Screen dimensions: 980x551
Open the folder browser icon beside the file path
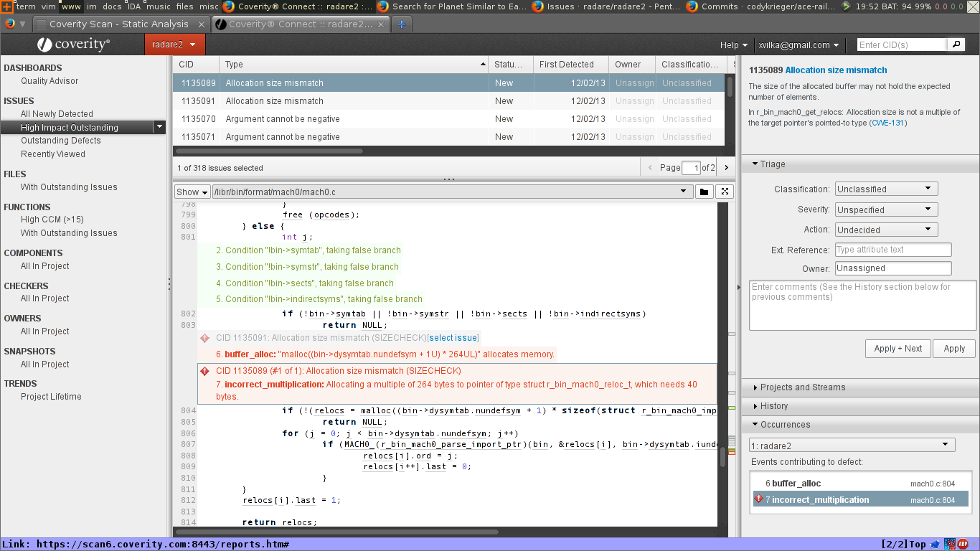[x=704, y=192]
